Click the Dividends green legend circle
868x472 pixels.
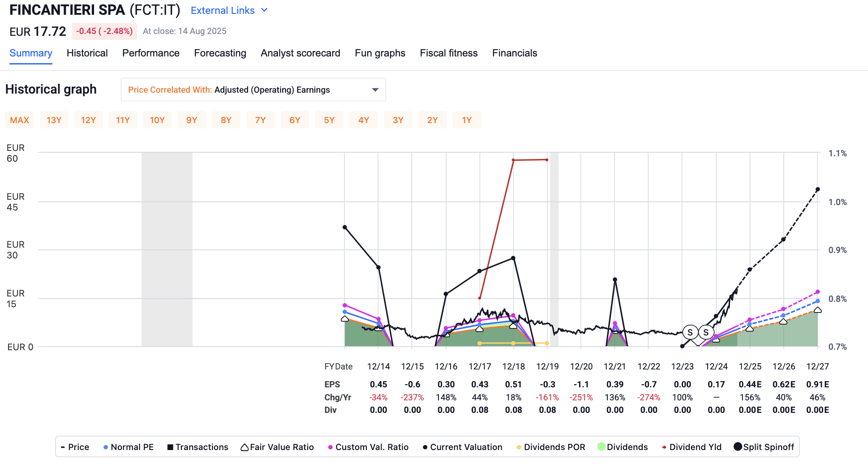(602, 447)
